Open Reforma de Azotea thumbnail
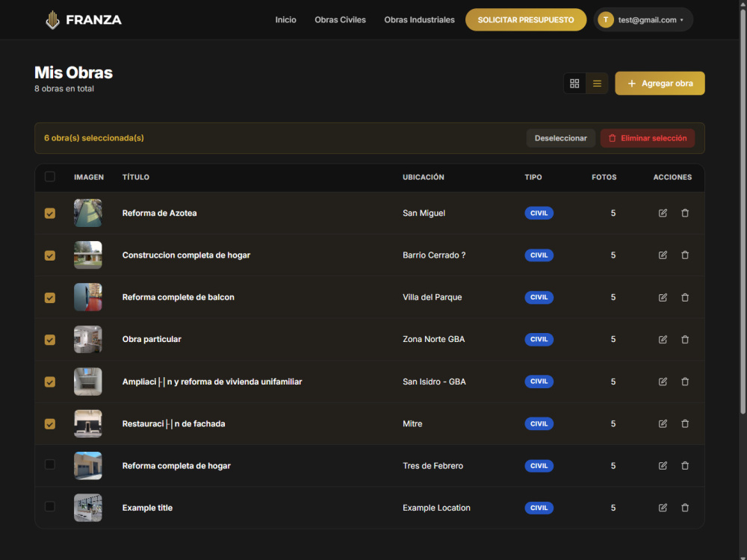Viewport: 747px width, 560px height. (x=87, y=213)
